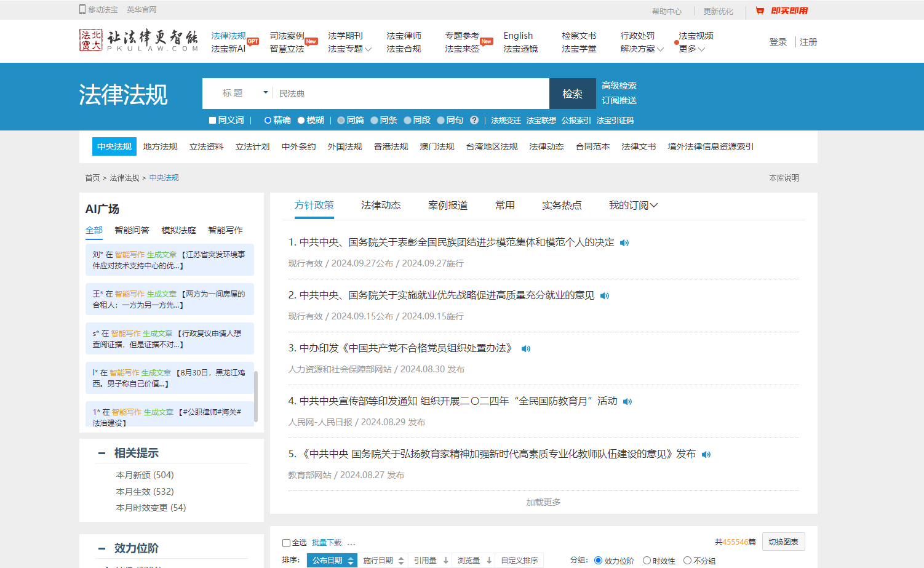The image size is (924, 568).
Task: Play audio for 全民国防教育月 article
Action: (x=627, y=401)
